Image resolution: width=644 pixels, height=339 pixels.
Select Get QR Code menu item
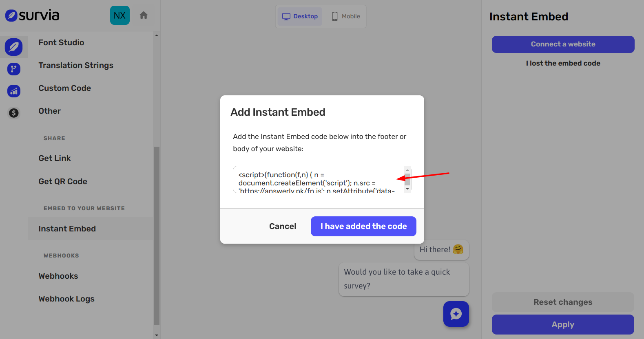tap(63, 181)
